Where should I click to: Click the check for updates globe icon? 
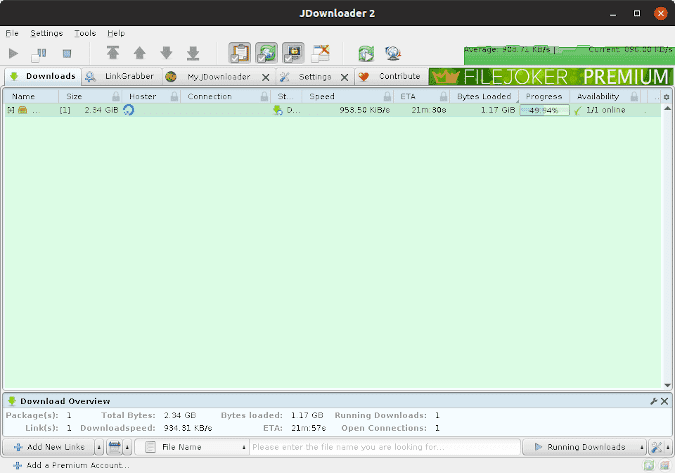[393, 53]
